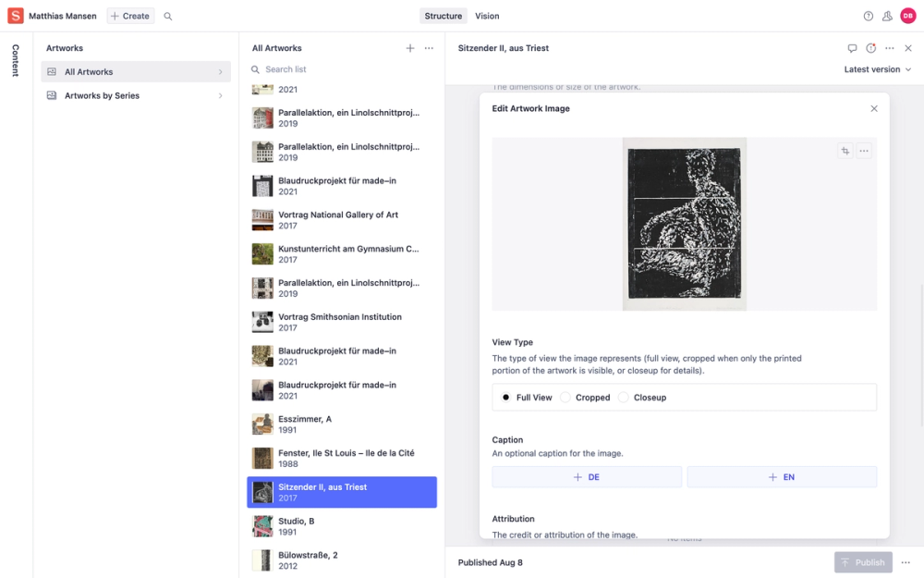This screenshot has height=578, width=924.
Task: Expand Artworks by Series chevron
Action: coord(221,95)
